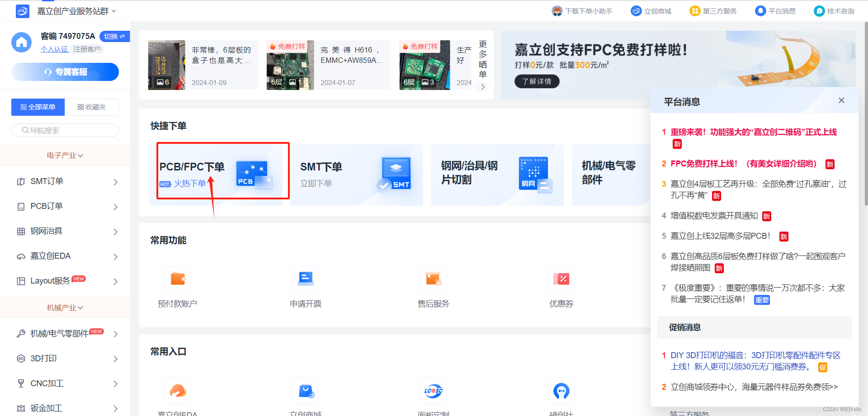This screenshot has width=868, height=416.
Task: Focus the 导航搜索 search field
Action: pyautogui.click(x=65, y=130)
